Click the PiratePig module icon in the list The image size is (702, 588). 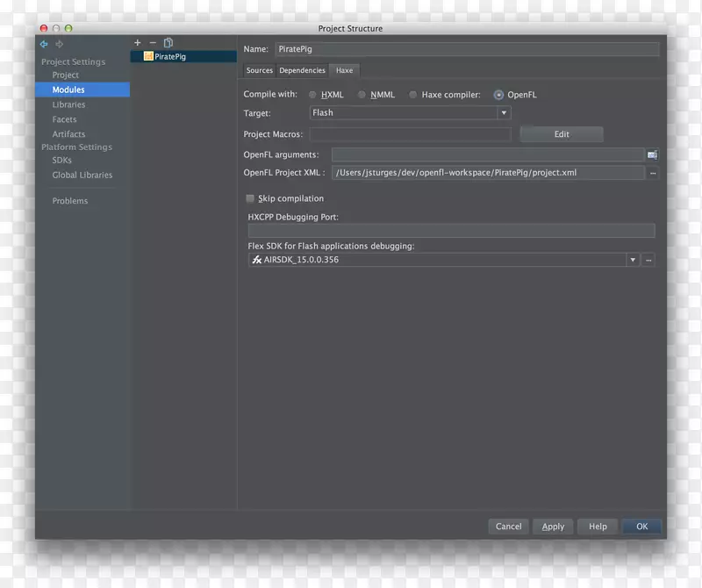(148, 56)
